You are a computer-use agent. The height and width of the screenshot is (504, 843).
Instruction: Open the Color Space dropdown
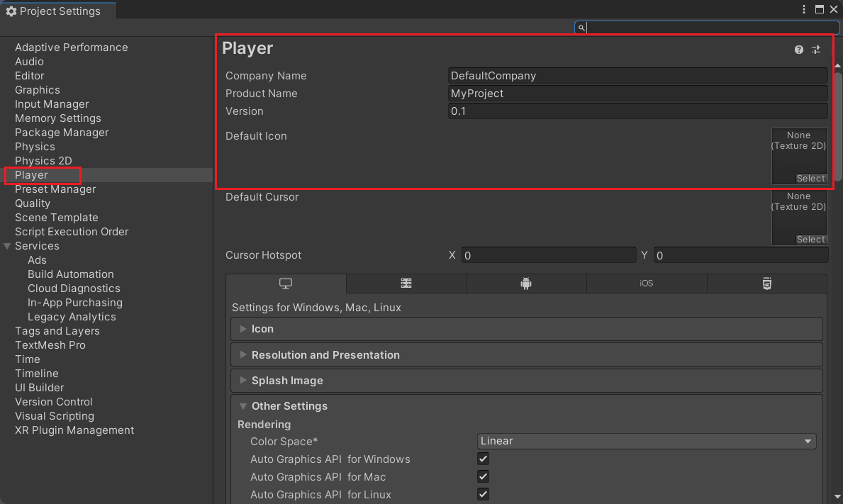coord(646,441)
